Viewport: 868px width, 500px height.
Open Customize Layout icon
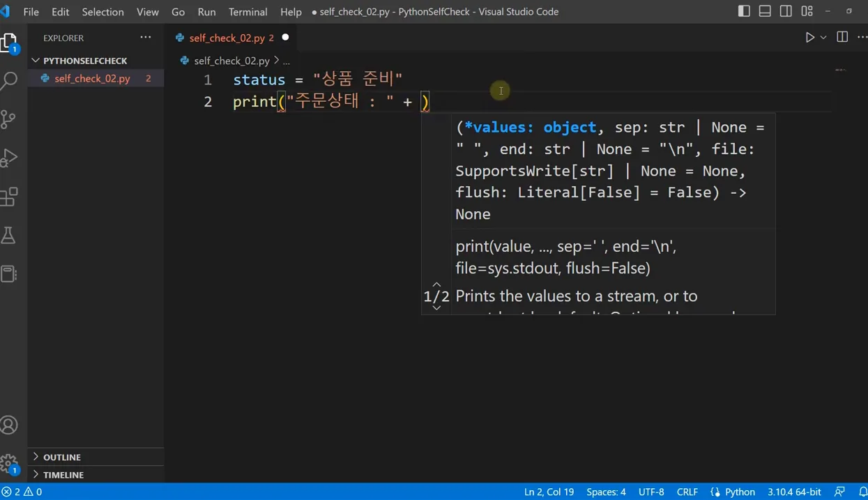coord(807,11)
